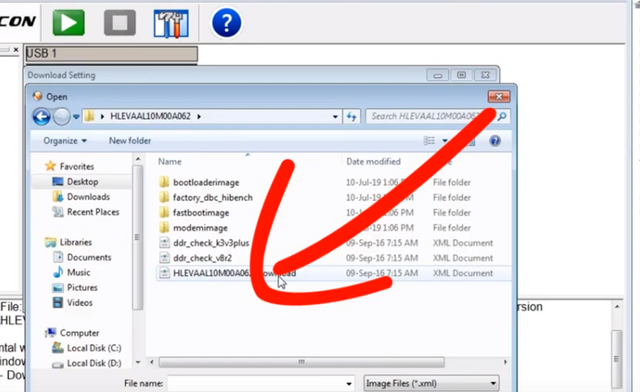The width and height of the screenshot is (640, 392).
Task: Select Computer in navigation pane
Action: [79, 333]
